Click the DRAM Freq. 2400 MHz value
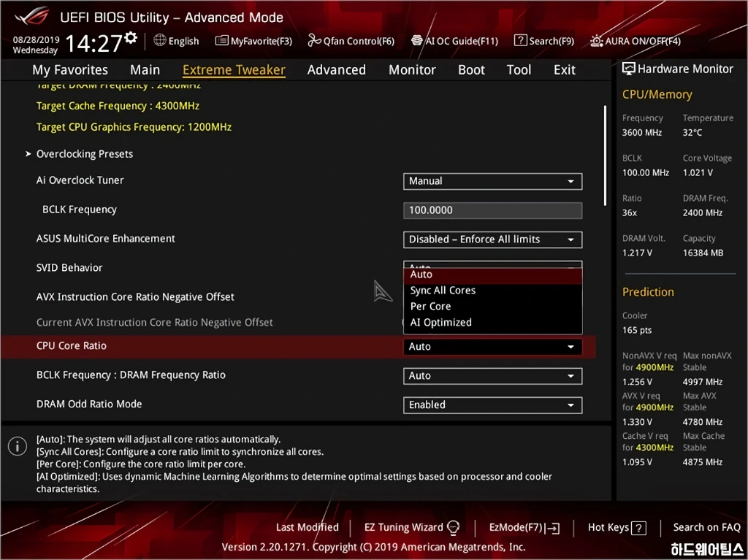748x560 pixels. point(702,212)
